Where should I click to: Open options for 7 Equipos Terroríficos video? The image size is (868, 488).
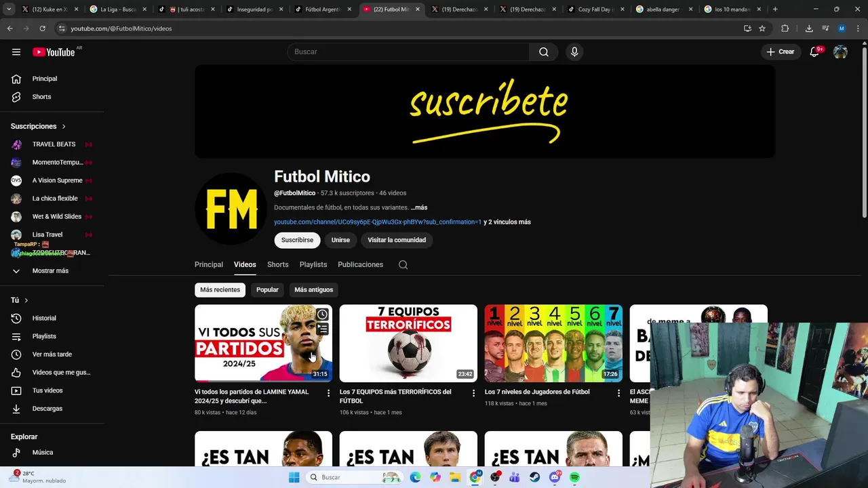tap(474, 393)
